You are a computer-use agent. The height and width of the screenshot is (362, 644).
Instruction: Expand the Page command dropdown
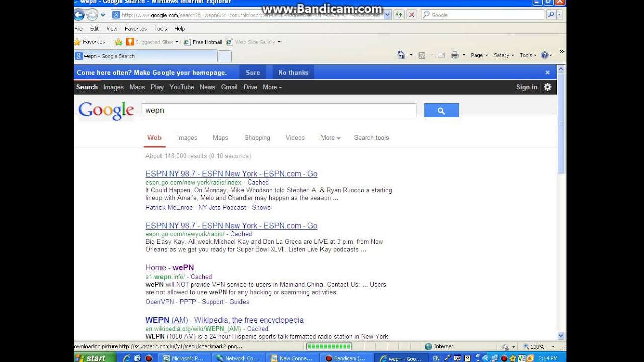pos(479,55)
